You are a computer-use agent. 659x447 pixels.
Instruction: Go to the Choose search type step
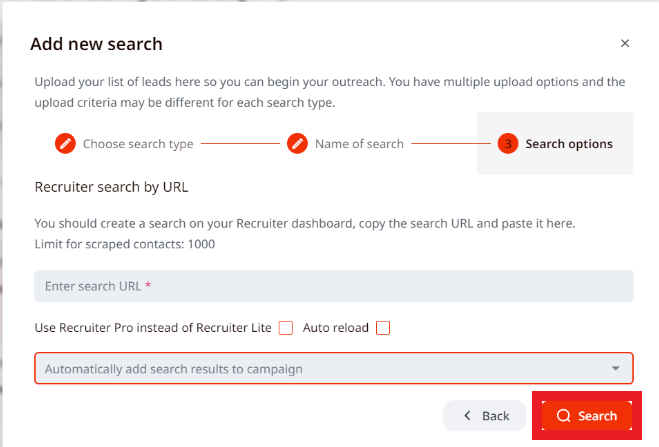(x=138, y=144)
